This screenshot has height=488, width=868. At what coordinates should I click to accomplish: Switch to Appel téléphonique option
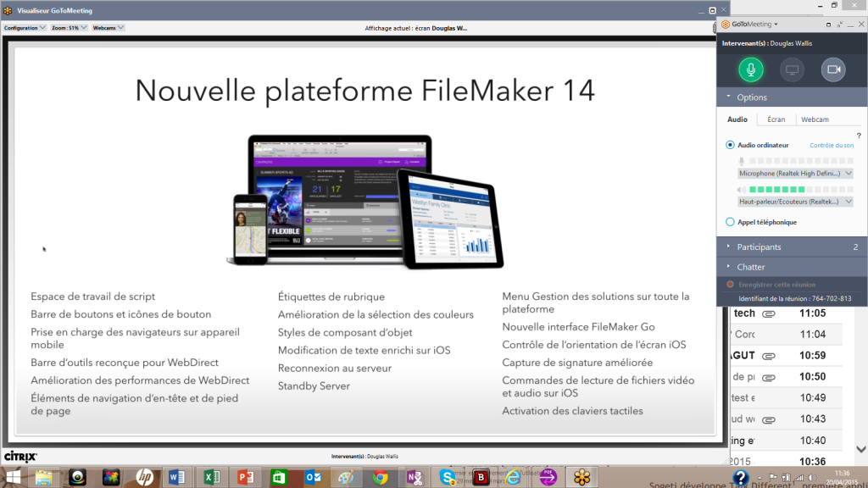click(x=730, y=221)
